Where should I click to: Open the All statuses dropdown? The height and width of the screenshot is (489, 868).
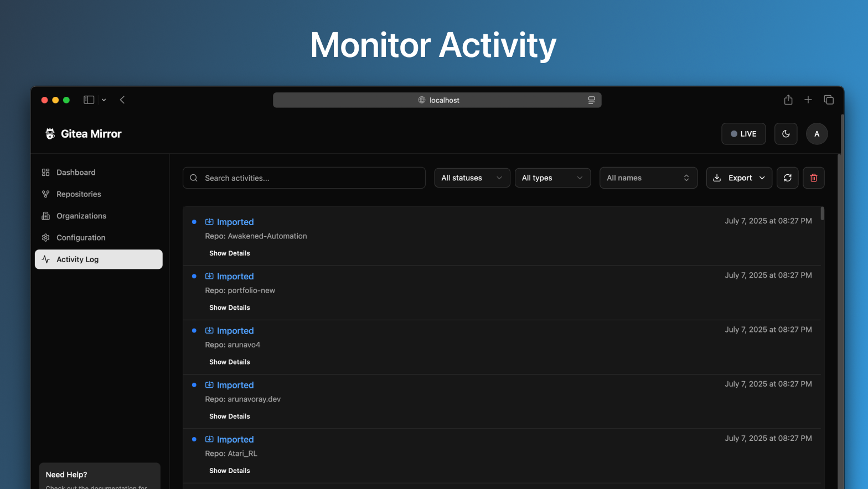coord(472,178)
